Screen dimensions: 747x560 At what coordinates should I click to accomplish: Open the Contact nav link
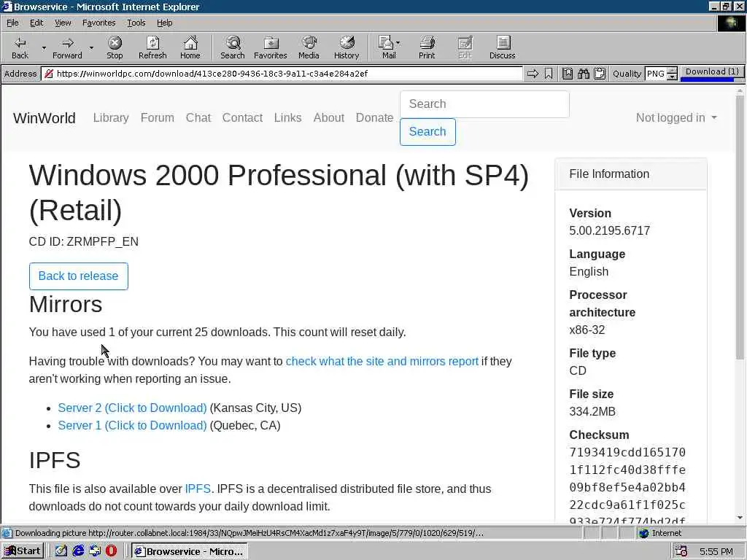pyautogui.click(x=242, y=117)
